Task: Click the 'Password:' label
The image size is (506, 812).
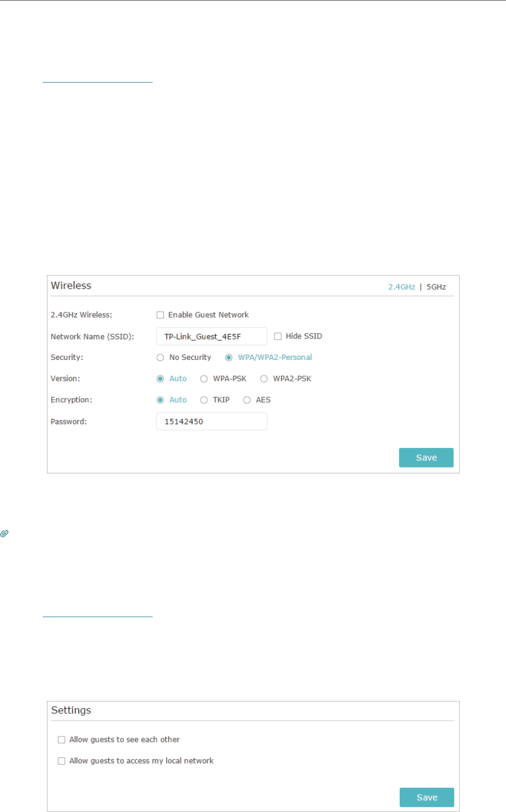Action: click(x=68, y=421)
